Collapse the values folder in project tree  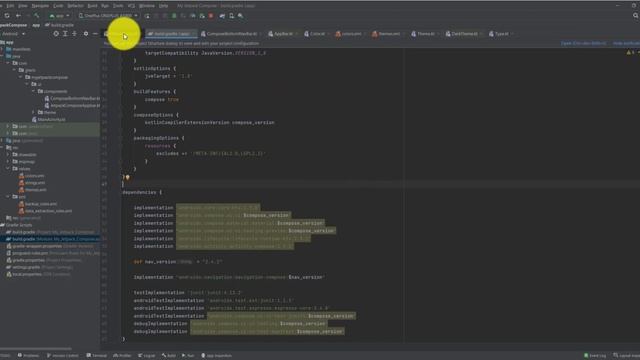point(8,169)
